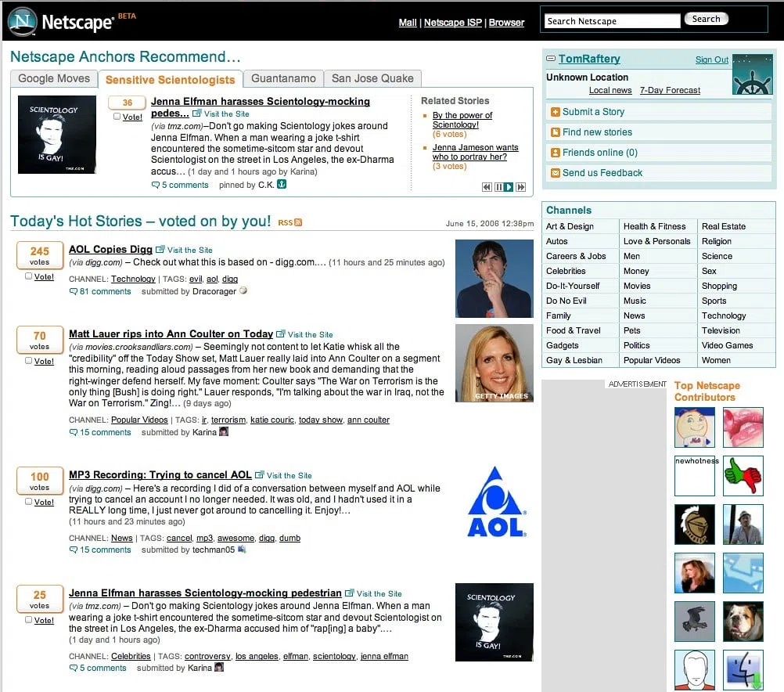Click the Submit a Story plus icon
Viewport: 784px width, 692px height.
555,112
